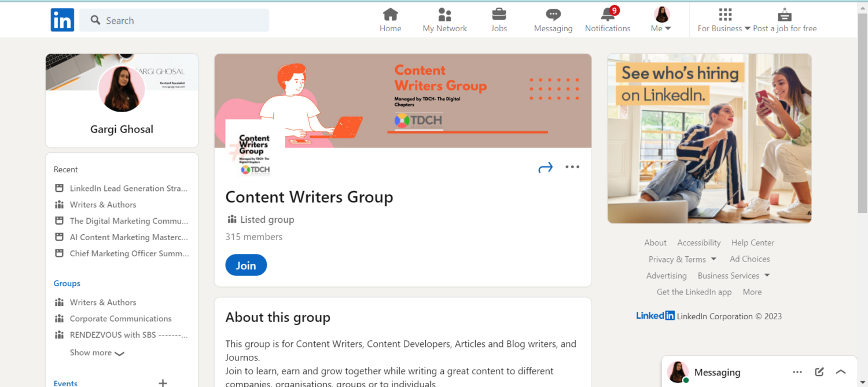Screen dimensions: 868x387
Task: Click the Events heading link
Action: click(65, 383)
